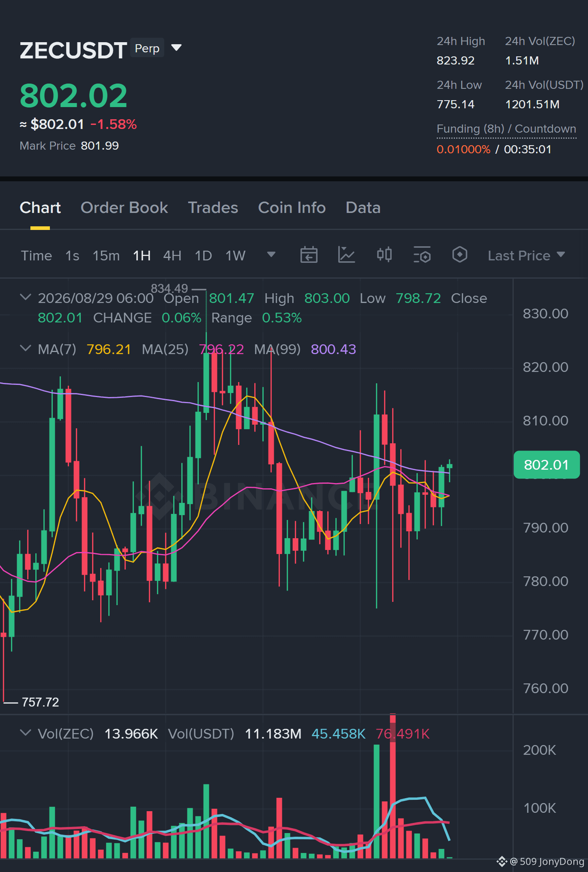
Task: Tap the MA(25) value 796.22
Action: (221, 349)
